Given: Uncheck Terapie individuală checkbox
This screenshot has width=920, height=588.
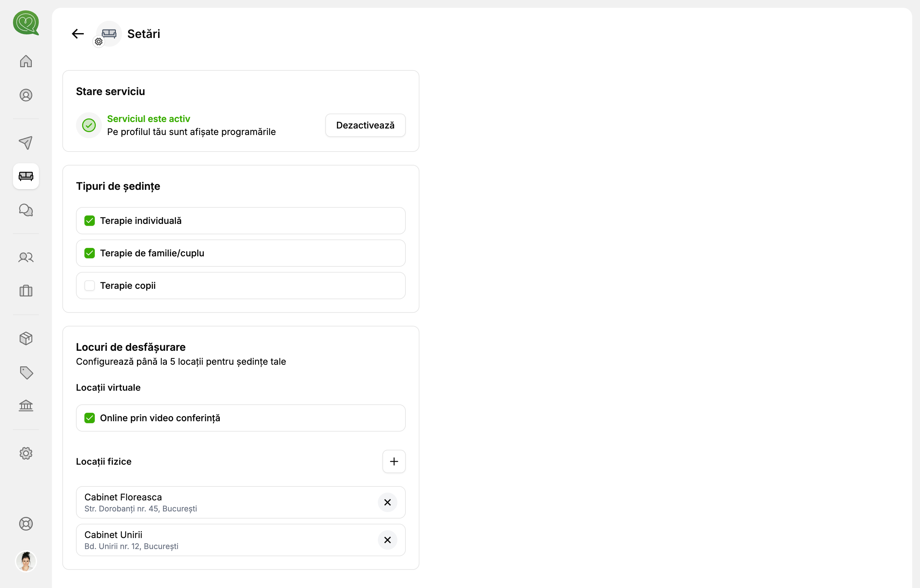Looking at the screenshot, I should 89,221.
